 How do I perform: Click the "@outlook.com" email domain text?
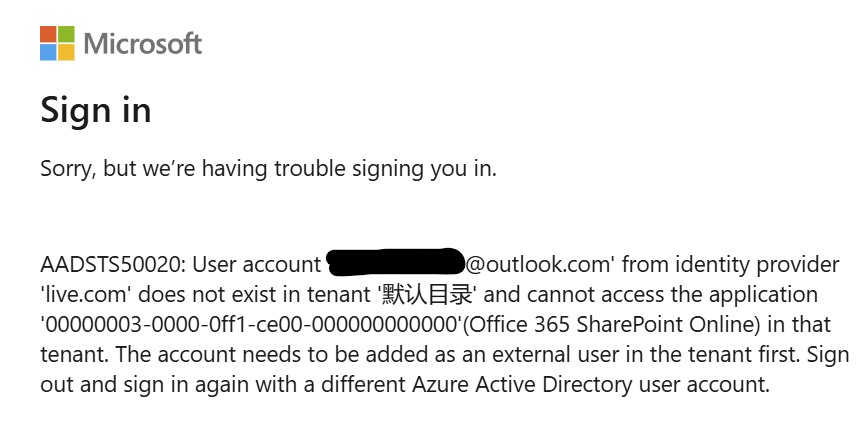[537, 264]
